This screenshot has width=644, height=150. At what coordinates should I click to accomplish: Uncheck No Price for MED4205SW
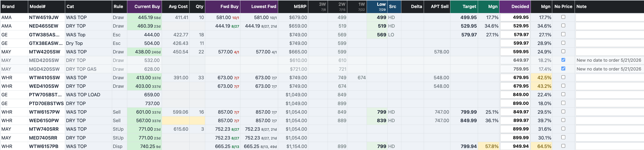click(x=563, y=60)
